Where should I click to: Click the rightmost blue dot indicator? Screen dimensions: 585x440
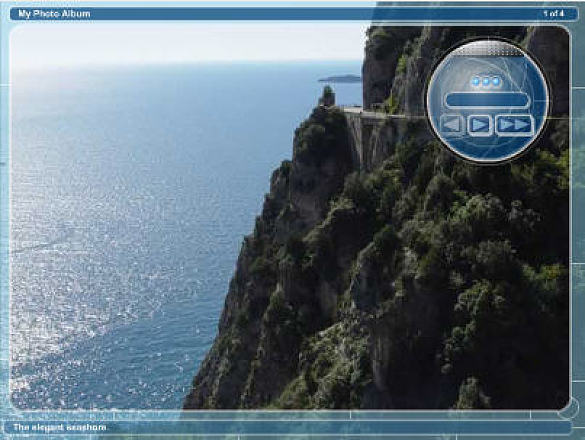(x=495, y=82)
